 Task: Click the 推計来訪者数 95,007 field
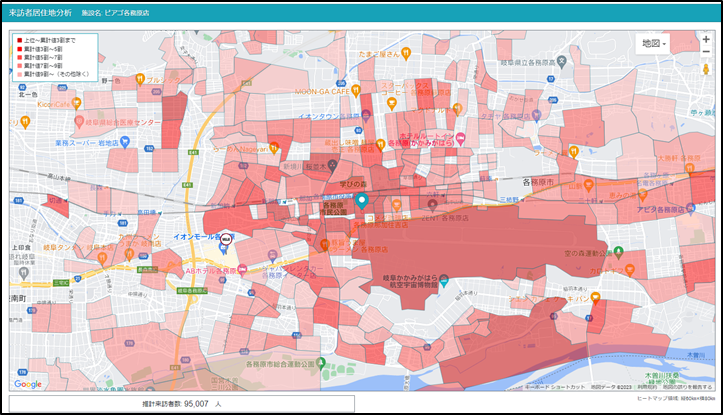[x=181, y=404]
